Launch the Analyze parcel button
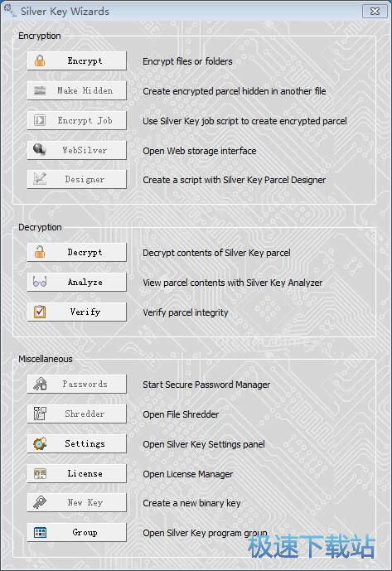This screenshot has width=392, height=571. tap(77, 282)
